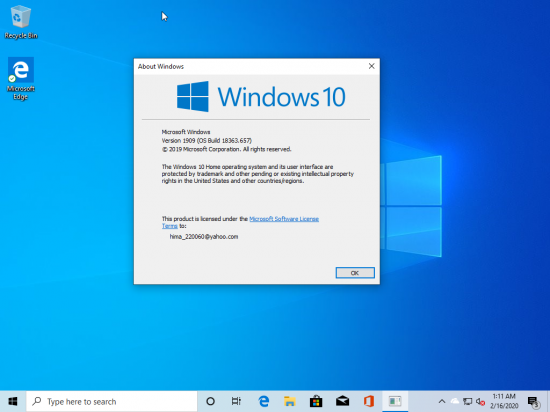Open Task View from the taskbar
The height and width of the screenshot is (412, 550).
pos(236,401)
